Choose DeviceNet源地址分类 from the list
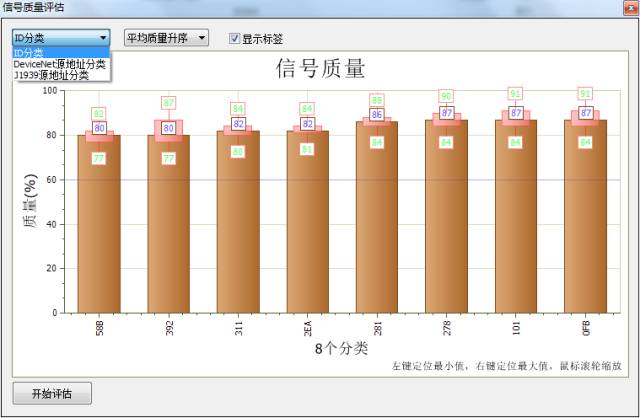This screenshot has width=640, height=418. tap(61, 64)
